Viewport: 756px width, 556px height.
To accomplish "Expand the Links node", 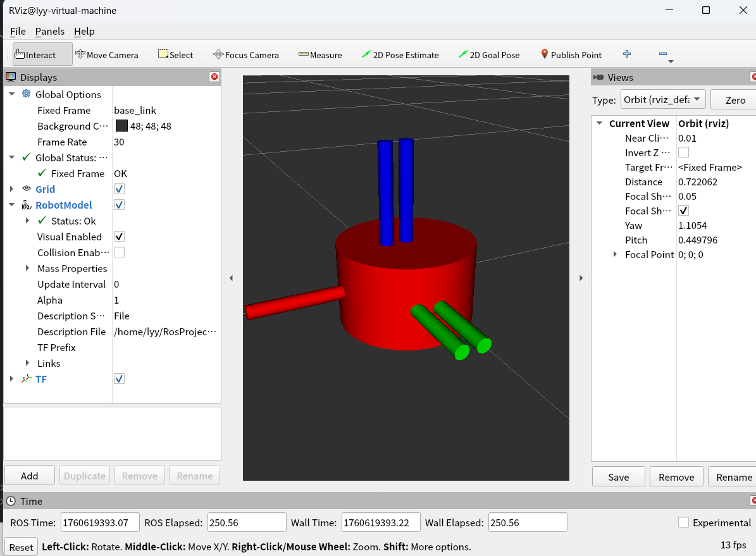I will 27,363.
